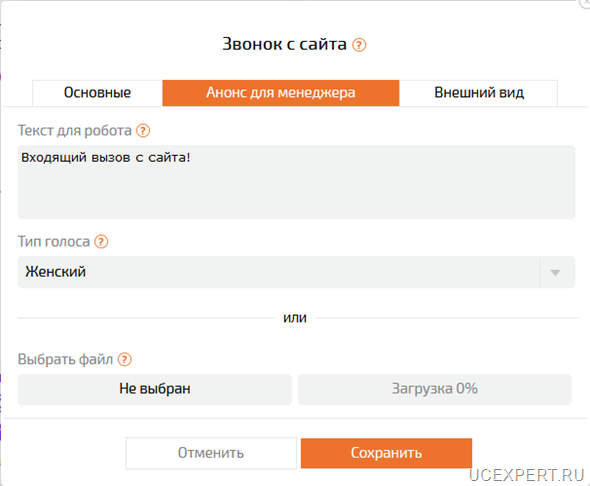
Task: Switch to the Основные tab
Action: pos(97,93)
